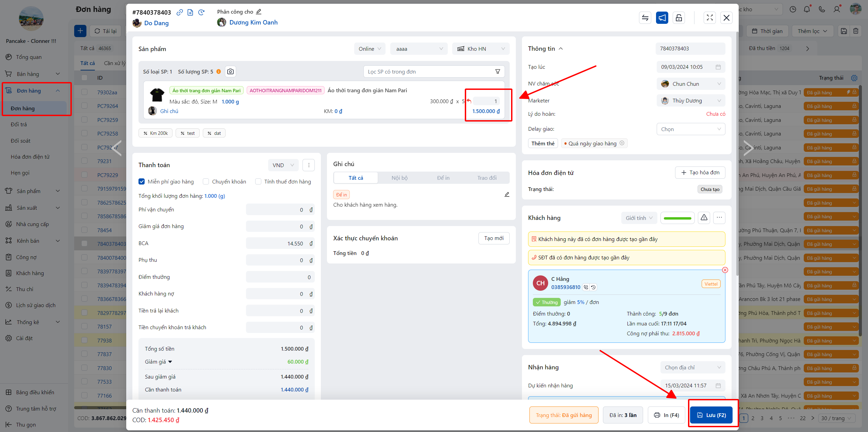Open the Kho HN warehouse dropdown
This screenshot has width=868, height=432.
coord(480,49)
